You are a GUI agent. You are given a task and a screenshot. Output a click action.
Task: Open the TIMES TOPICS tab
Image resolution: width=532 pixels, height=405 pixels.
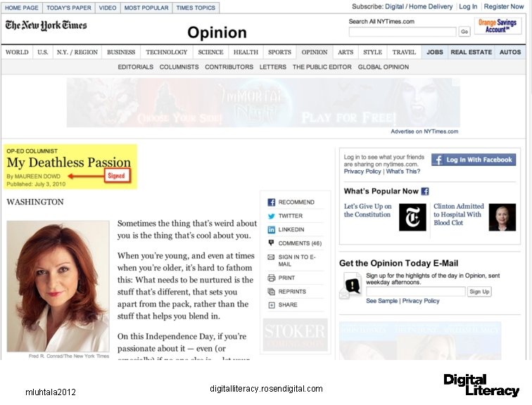click(196, 8)
